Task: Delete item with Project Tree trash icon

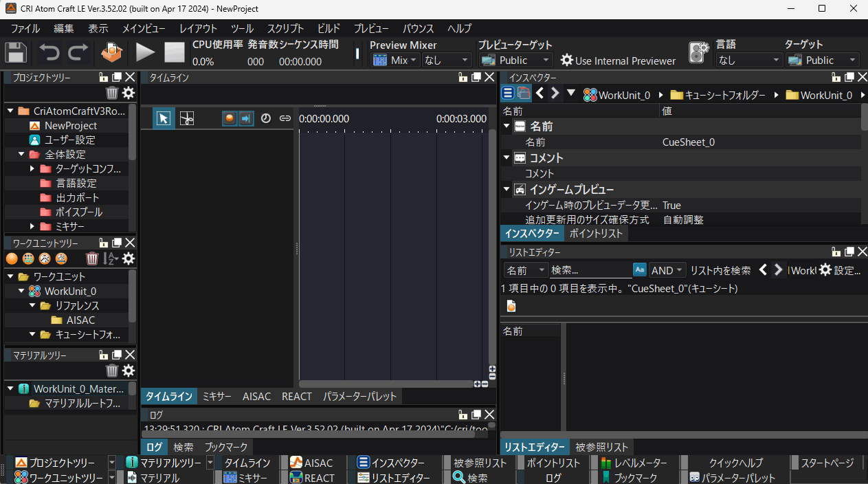Action: [112, 93]
